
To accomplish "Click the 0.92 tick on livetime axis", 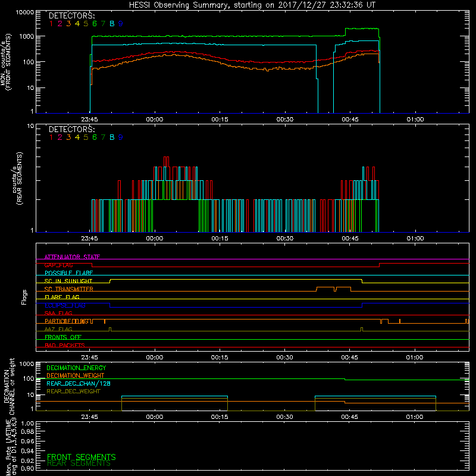I will [27, 460].
